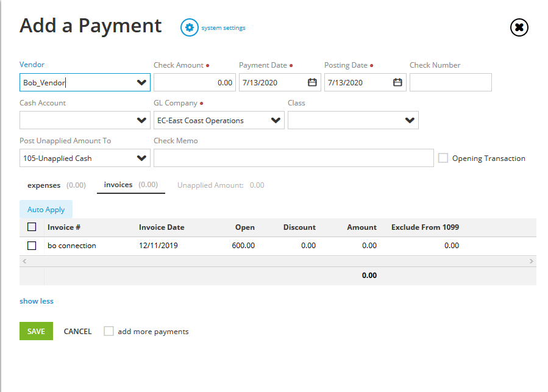Click the CANCEL button
The height and width of the screenshot is (392, 548).
tap(77, 331)
